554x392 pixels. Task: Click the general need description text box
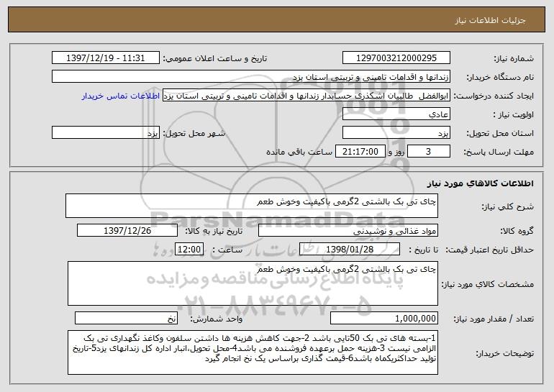(x=252, y=206)
